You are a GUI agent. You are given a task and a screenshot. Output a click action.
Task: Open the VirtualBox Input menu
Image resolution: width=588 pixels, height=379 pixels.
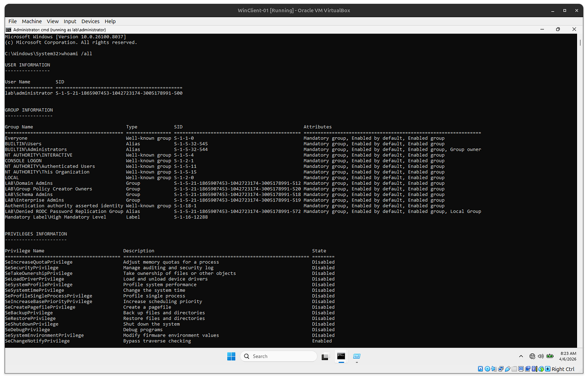click(x=70, y=21)
